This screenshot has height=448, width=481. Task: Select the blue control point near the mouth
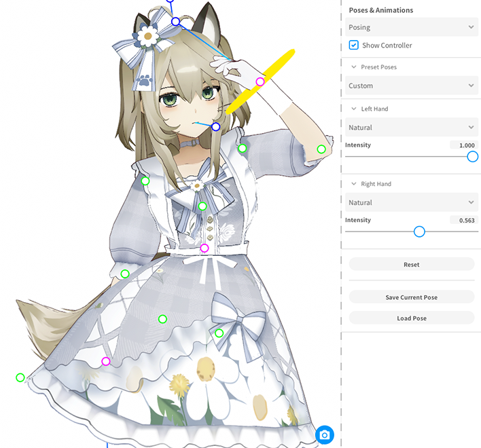click(x=215, y=127)
